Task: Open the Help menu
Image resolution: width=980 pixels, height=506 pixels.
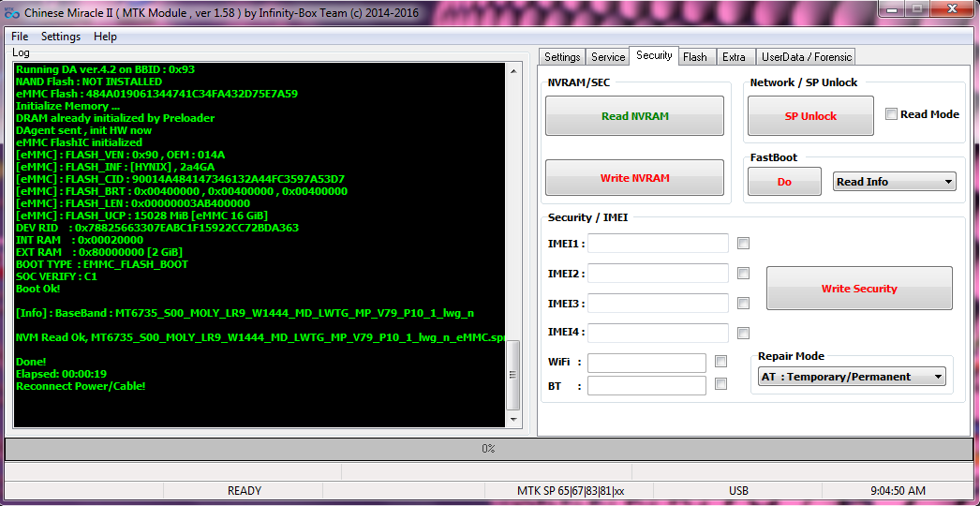Action: pyautogui.click(x=105, y=37)
